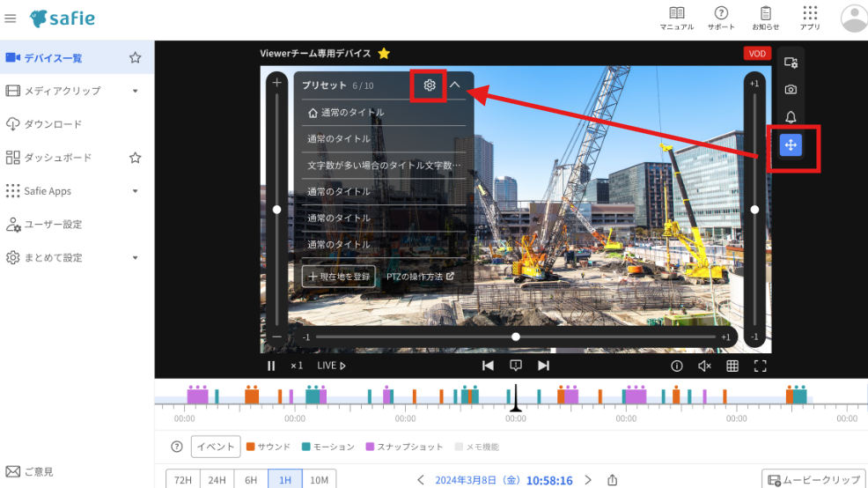Viewport: 868px width, 488px height.
Task: Select the 24H timeline range tab
Action: click(217, 480)
